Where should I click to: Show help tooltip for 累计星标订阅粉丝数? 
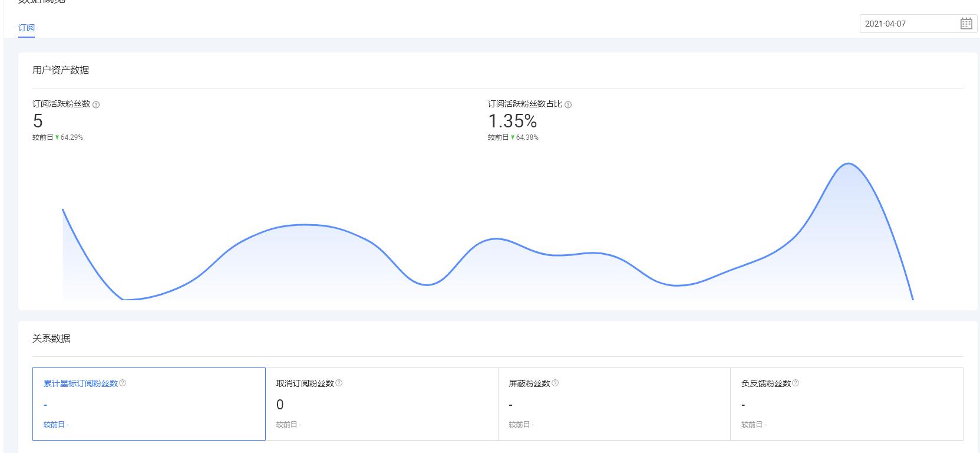(x=123, y=383)
